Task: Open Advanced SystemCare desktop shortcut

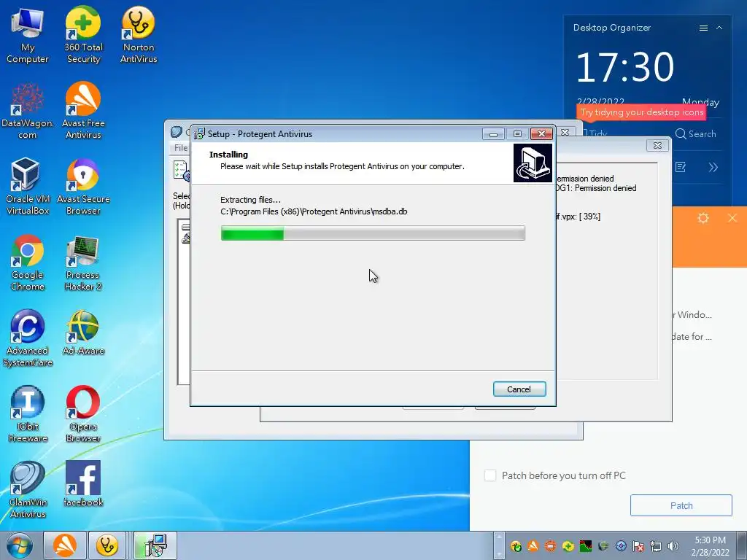Action: (27, 338)
